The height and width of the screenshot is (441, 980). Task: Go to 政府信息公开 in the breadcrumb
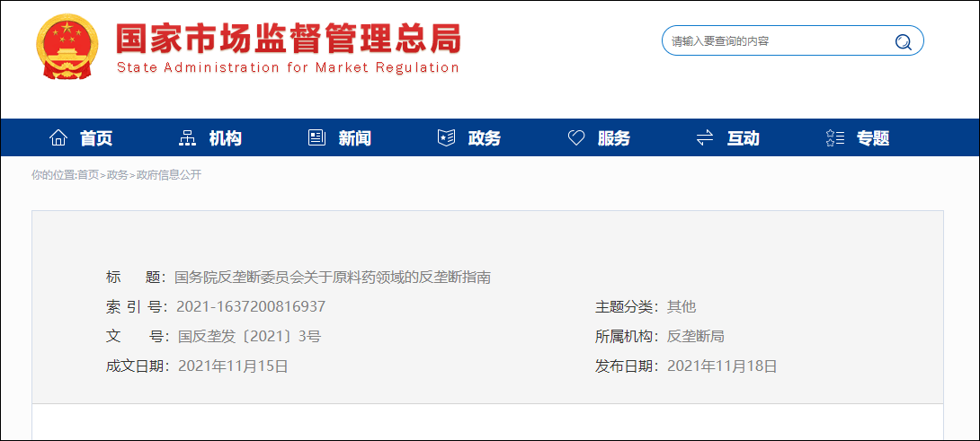click(169, 175)
